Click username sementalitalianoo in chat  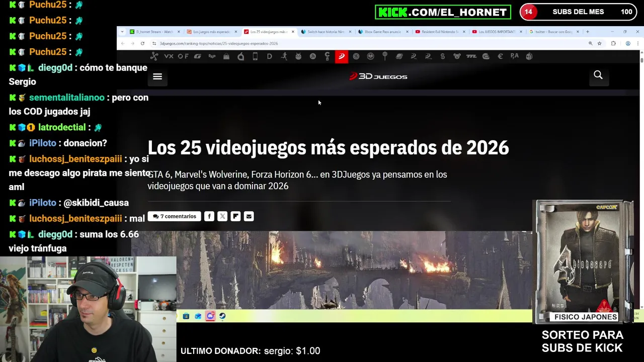[67, 98]
